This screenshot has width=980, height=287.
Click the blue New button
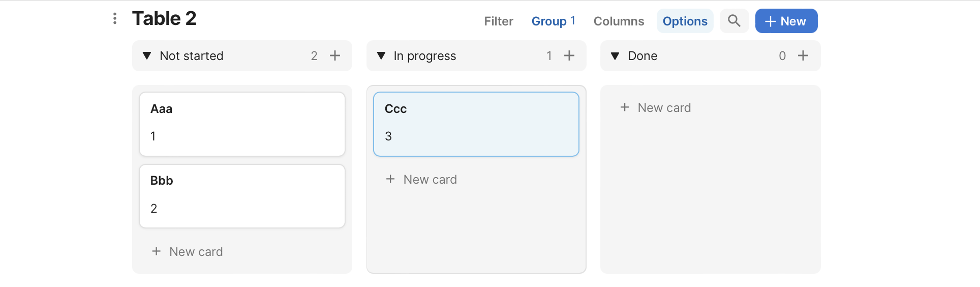click(x=786, y=21)
